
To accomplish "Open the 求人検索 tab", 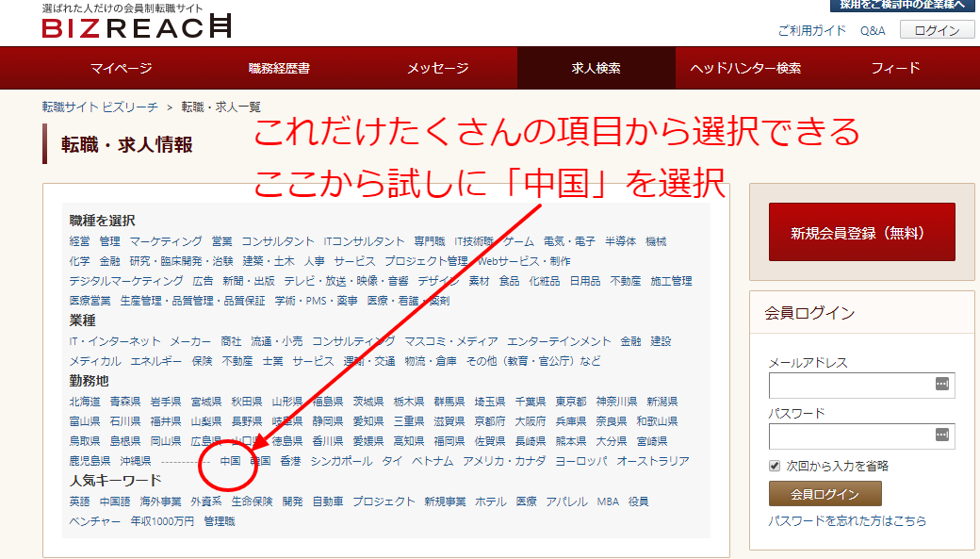I will click(596, 68).
